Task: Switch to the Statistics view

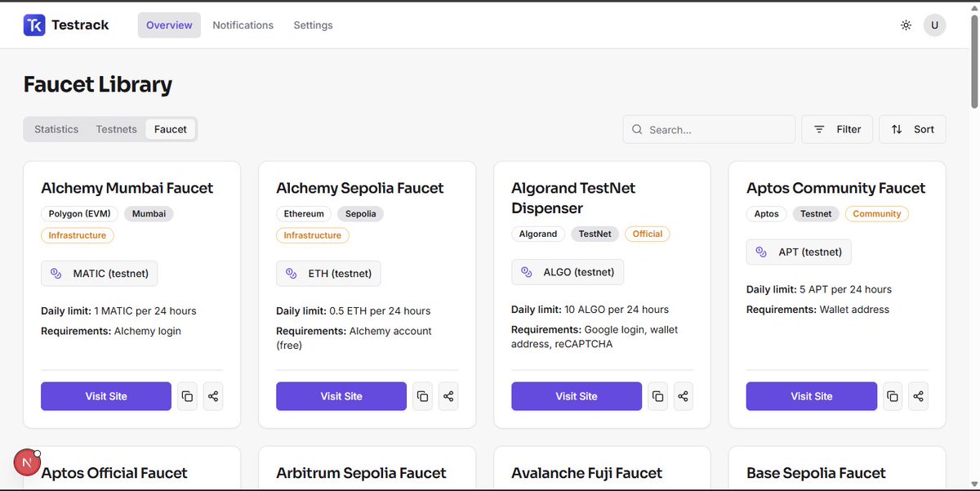Action: [x=56, y=129]
